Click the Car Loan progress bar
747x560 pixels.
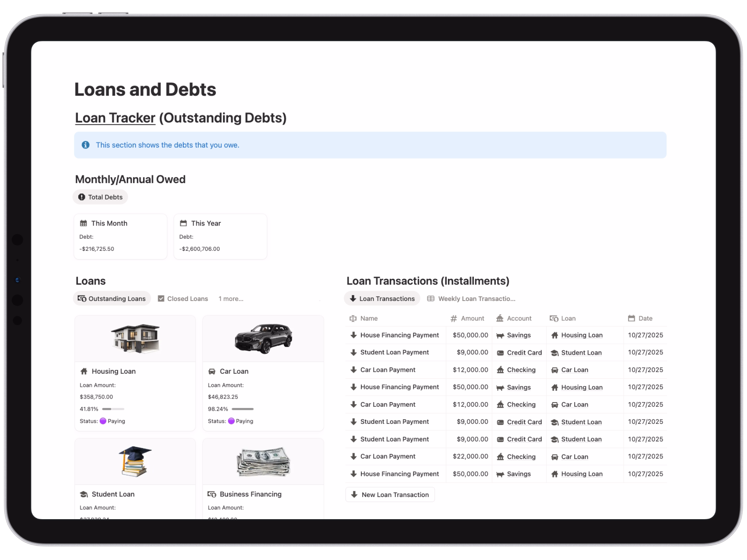pos(242,409)
